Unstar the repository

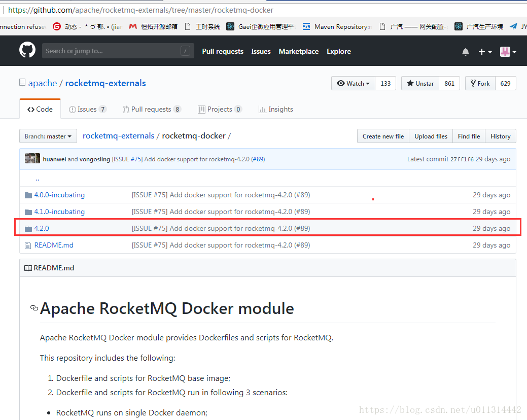(420, 83)
